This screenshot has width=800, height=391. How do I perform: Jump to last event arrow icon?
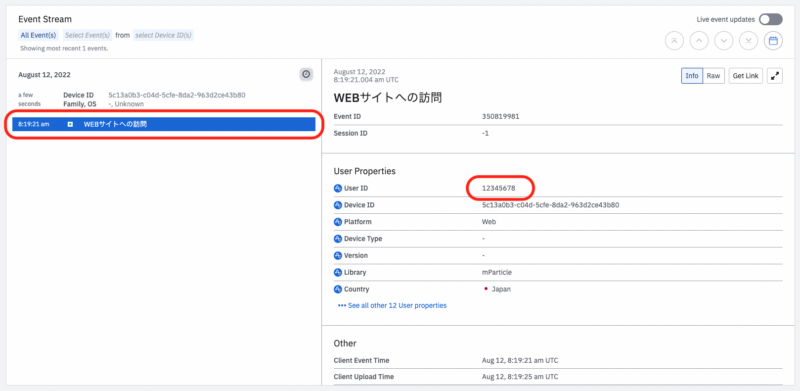pyautogui.click(x=748, y=41)
